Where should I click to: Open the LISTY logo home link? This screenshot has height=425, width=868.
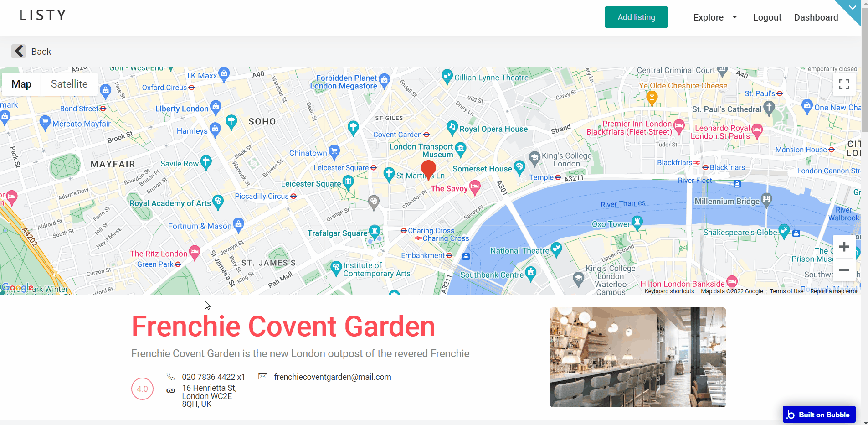point(43,15)
